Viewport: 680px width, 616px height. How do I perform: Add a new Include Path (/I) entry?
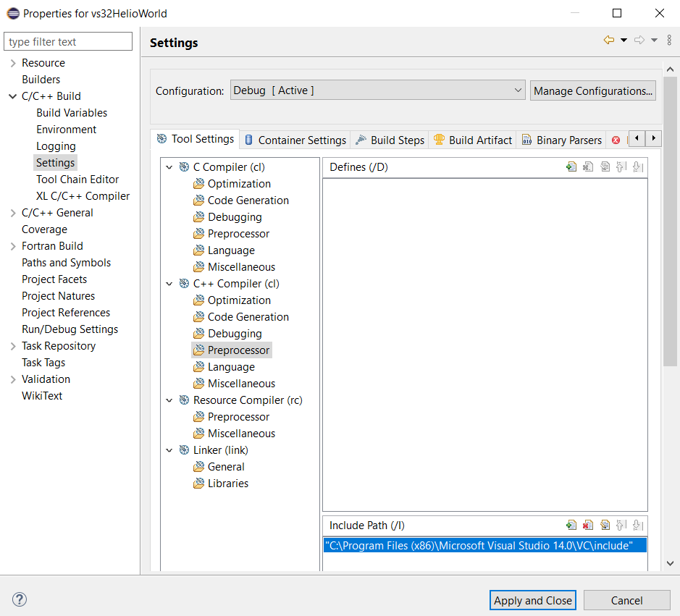[x=571, y=526]
